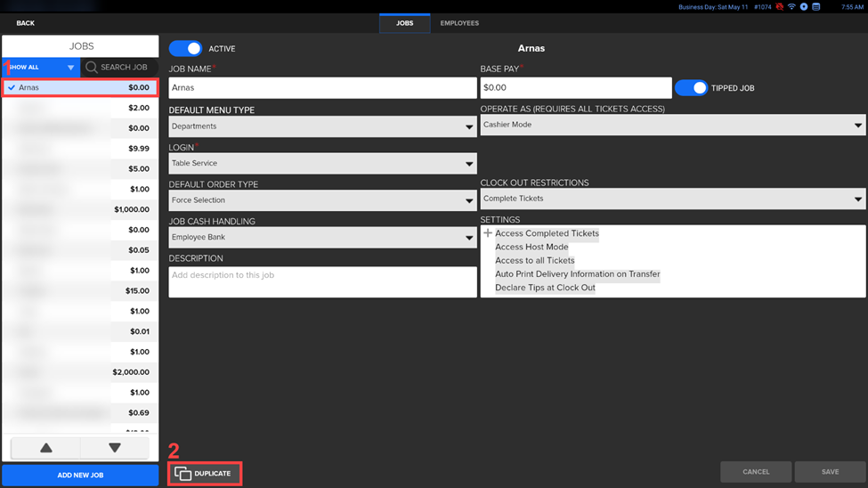Open the Show All filter dropdown
This screenshot has width=868, height=488.
pyautogui.click(x=41, y=67)
